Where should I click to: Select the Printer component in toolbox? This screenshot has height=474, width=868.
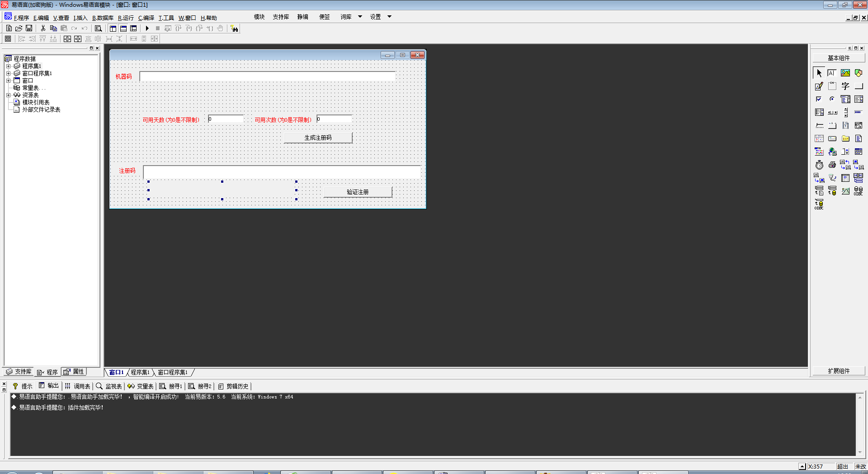click(832, 165)
